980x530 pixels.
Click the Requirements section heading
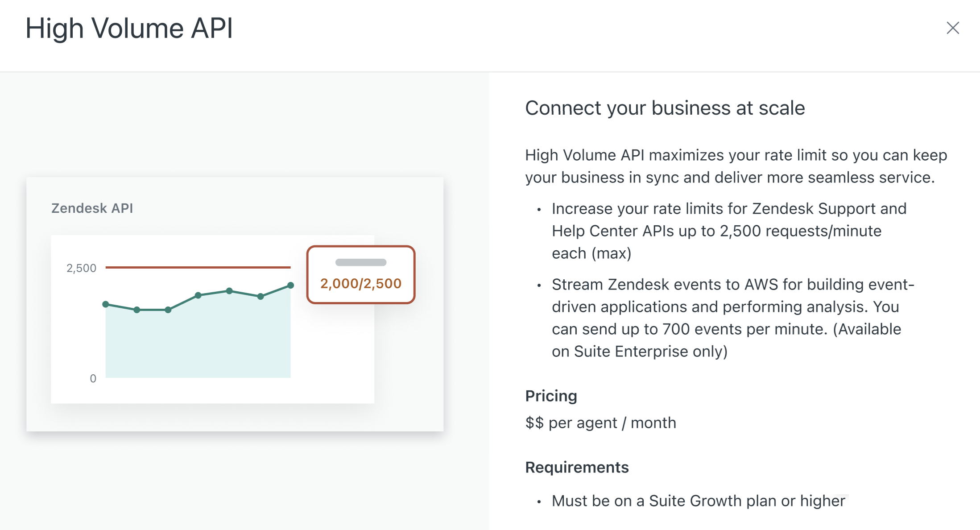point(577,467)
